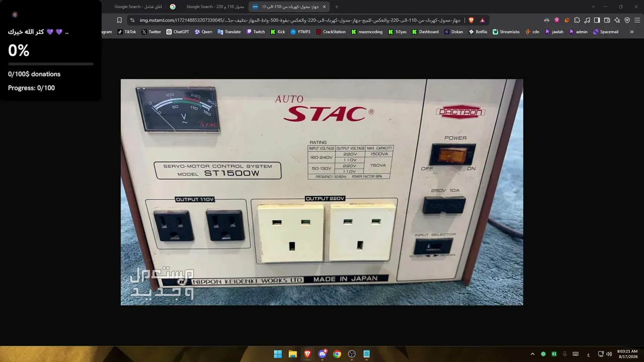Open the Twitter bookmark

click(x=151, y=32)
